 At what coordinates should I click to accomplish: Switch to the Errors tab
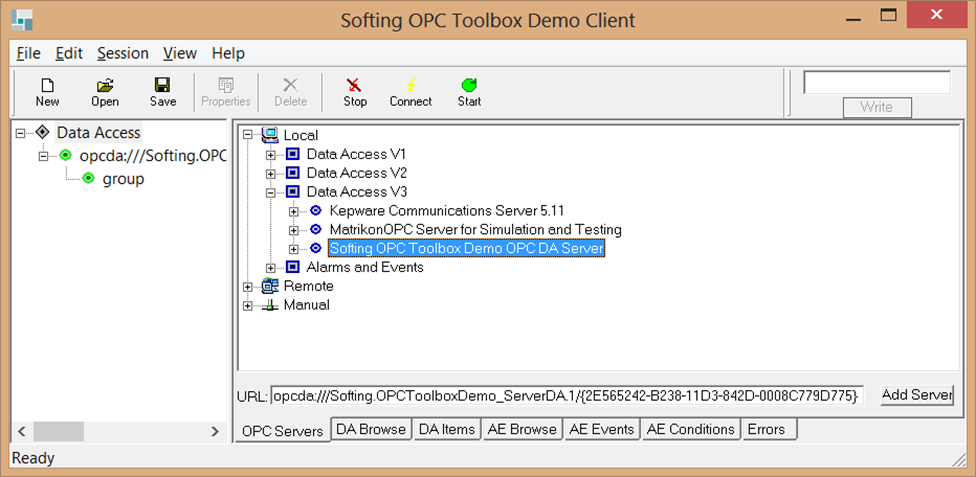point(769,429)
